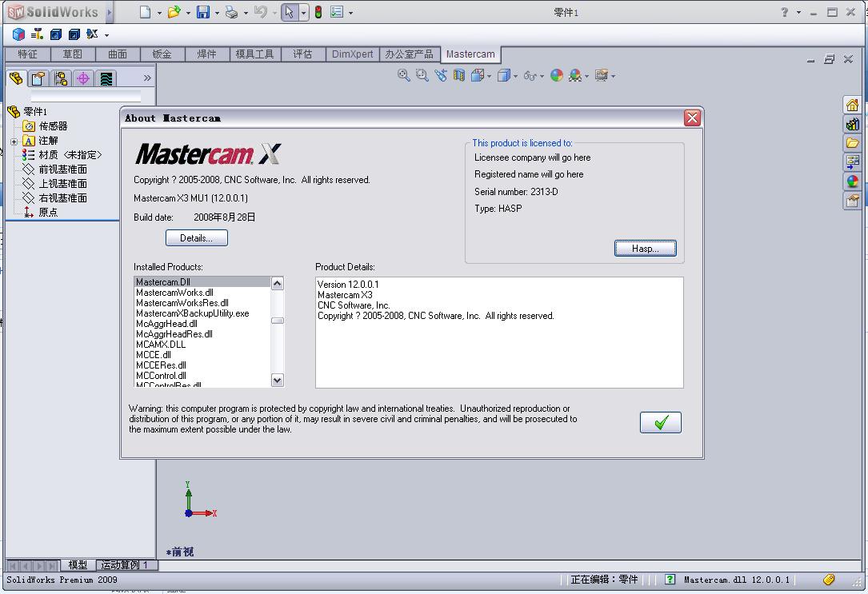Open the Mastercam toolbar overflow dropdown arrow
Viewport: 868px width, 594px height.
(107, 35)
